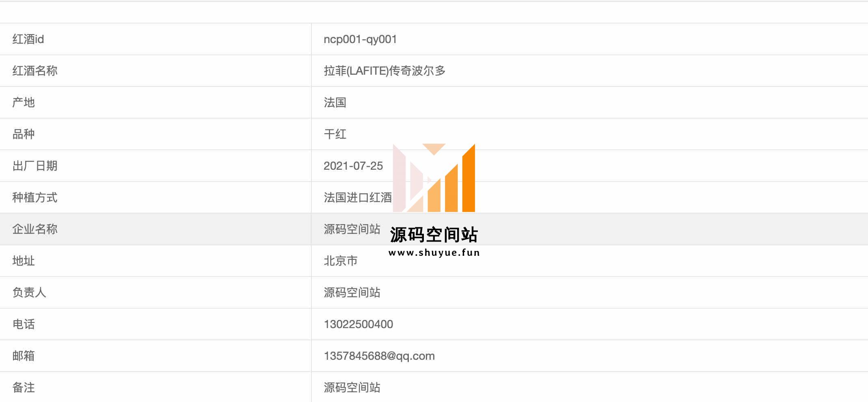The image size is (868, 402).
Task: Click the email 1357845688@qq.com
Action: (379, 356)
